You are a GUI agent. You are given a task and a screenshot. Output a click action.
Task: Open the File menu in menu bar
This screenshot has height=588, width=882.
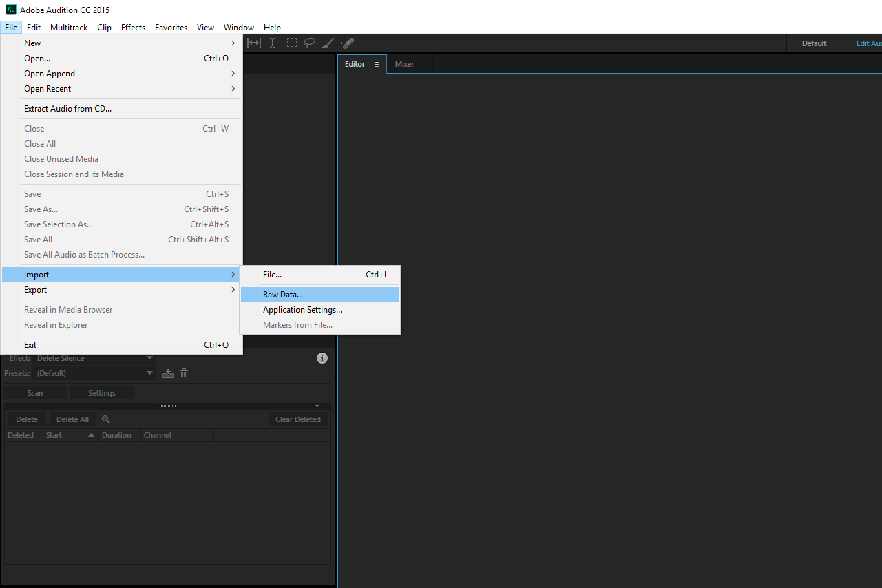tap(11, 28)
